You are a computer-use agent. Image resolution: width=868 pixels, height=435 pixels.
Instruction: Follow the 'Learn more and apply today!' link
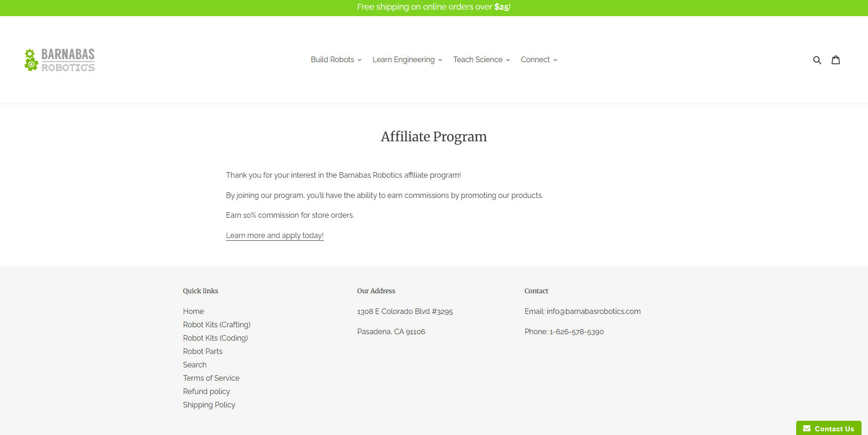(x=275, y=235)
